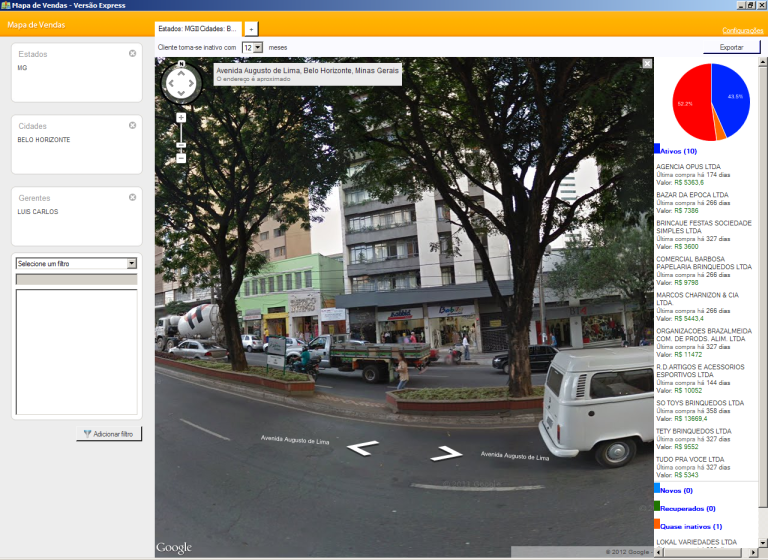This screenshot has height=560, width=768.
Task: Click the client list vertical scrollbar down arrow
Action: click(763, 543)
